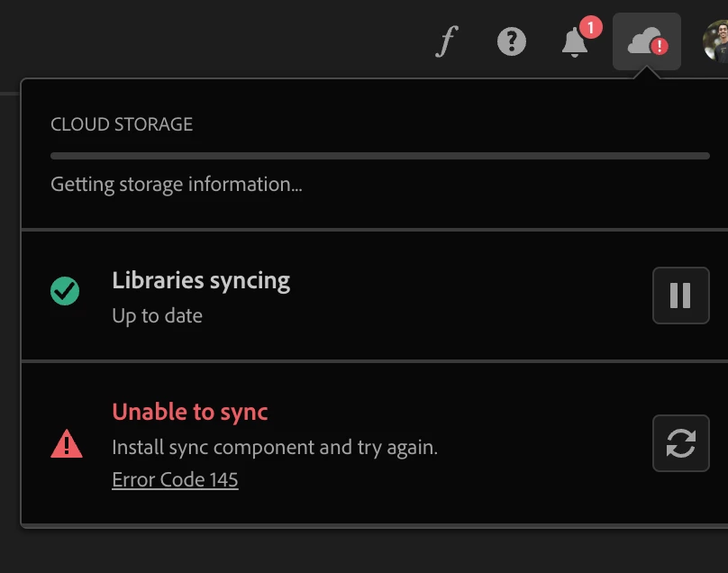This screenshot has width=728, height=573.
Task: Open the Help question mark icon
Action: 511,41
